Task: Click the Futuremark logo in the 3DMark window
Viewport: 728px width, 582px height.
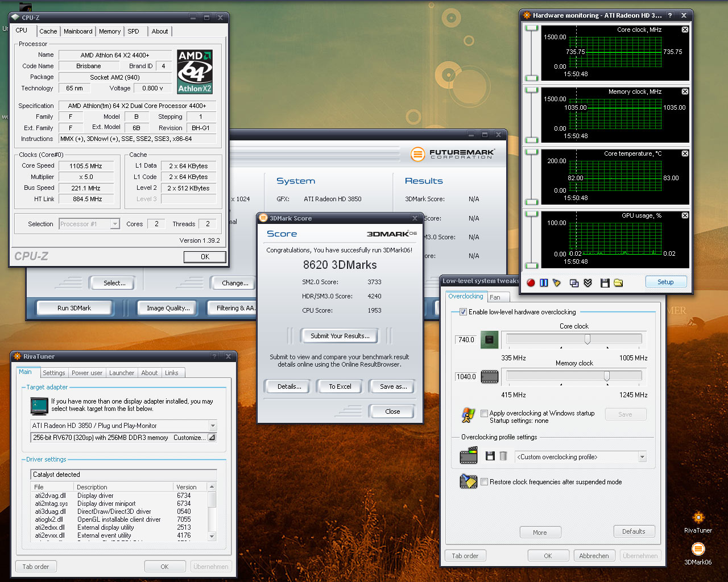Action: pos(452,153)
